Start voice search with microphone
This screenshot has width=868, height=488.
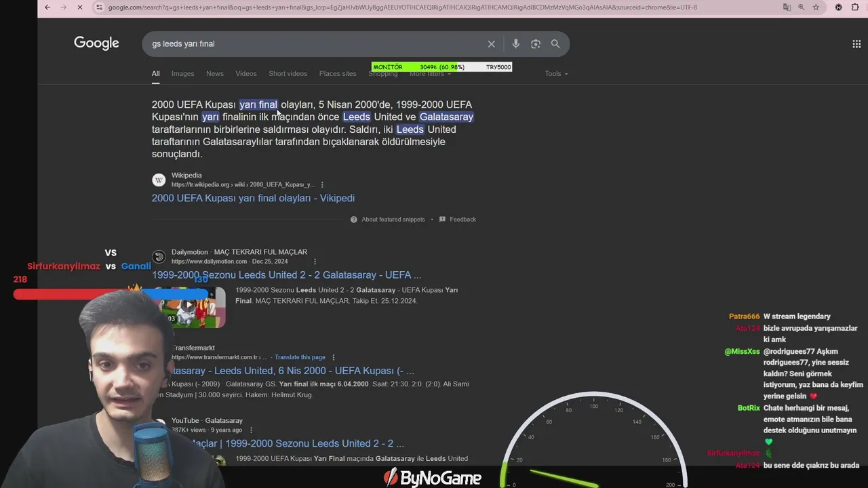(x=515, y=44)
